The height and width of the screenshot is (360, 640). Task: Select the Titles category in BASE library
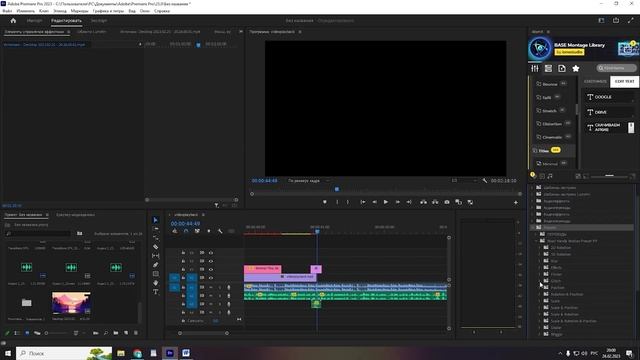(553, 151)
